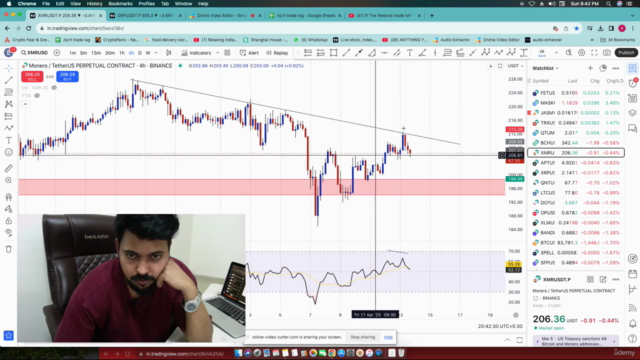The image size is (640, 360).
Task: Switch to Online Video Editor tab
Action: pos(225,16)
